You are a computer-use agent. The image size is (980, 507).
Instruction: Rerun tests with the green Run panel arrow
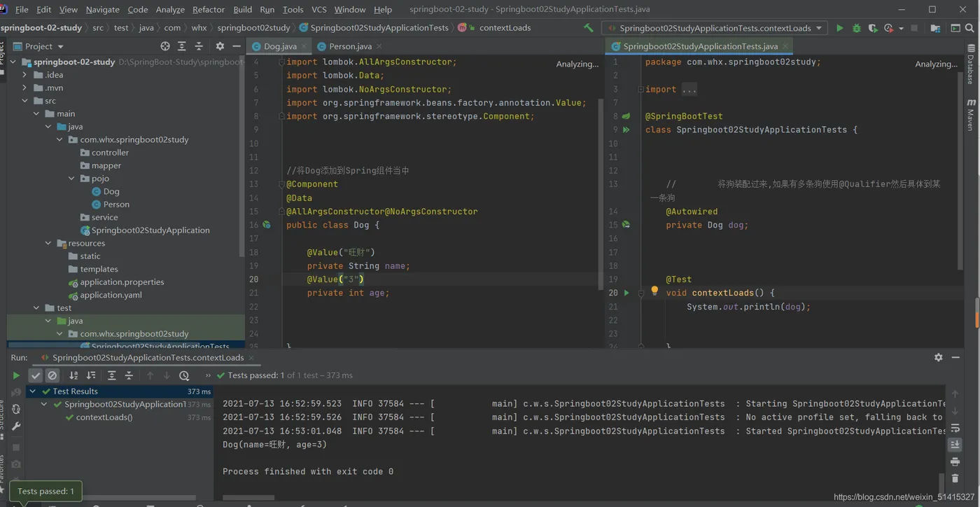(x=16, y=375)
